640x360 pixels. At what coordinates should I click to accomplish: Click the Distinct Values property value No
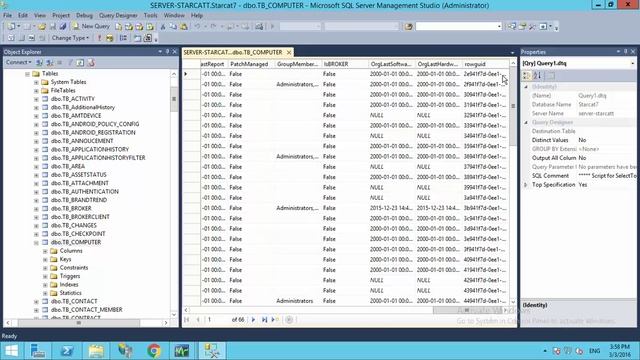click(x=582, y=140)
